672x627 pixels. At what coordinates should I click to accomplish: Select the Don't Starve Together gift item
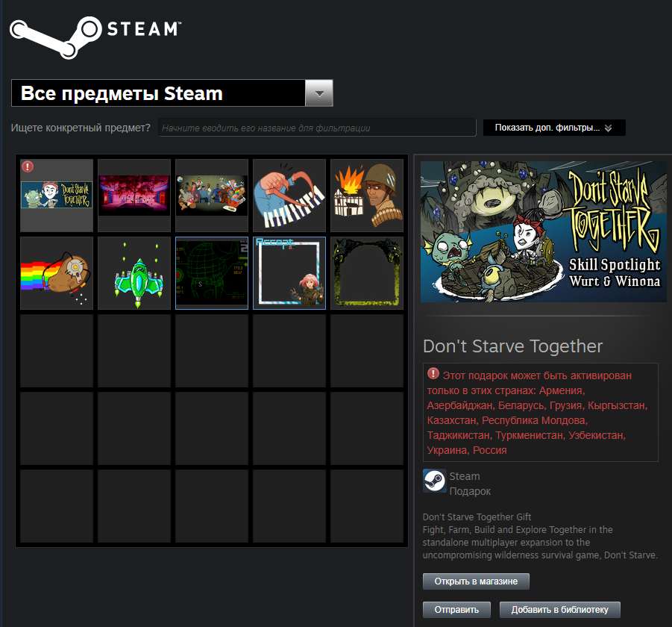click(56, 195)
